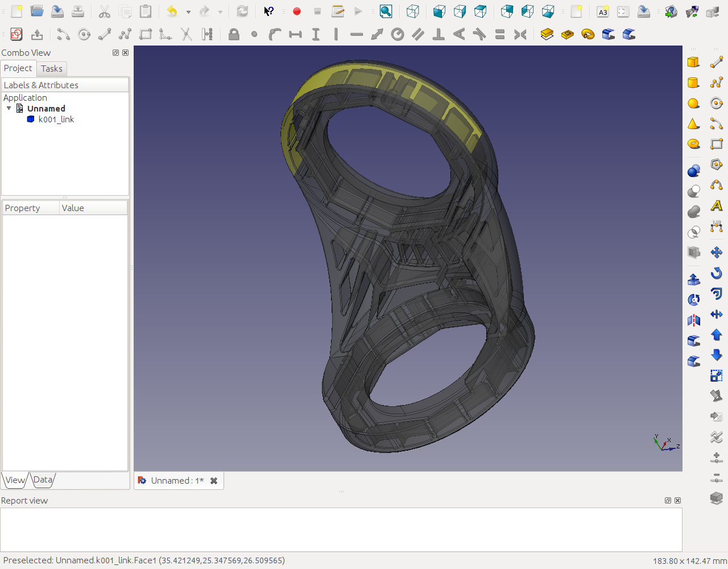728x569 pixels.
Task: Open the redo history dropdown arrow
Action: click(x=220, y=12)
